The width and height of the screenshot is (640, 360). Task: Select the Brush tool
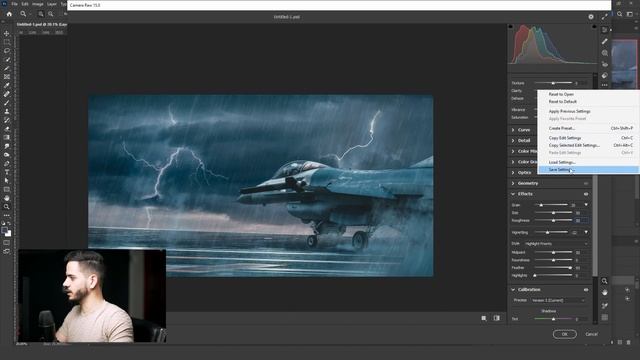tap(7, 103)
